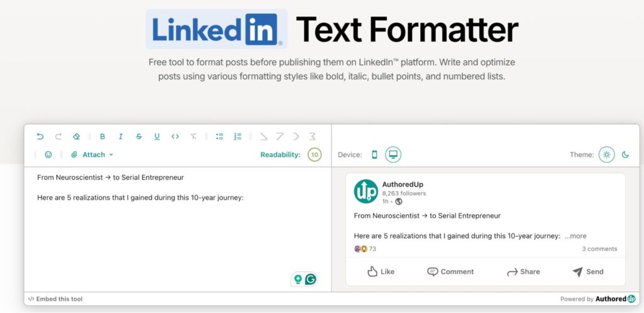Enable the light theme
644x313 pixels.
(607, 155)
